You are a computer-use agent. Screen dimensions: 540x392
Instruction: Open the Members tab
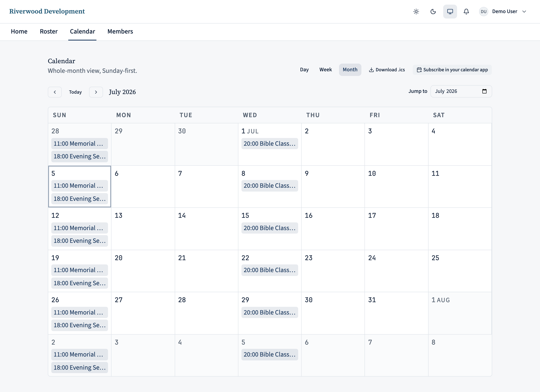click(120, 31)
